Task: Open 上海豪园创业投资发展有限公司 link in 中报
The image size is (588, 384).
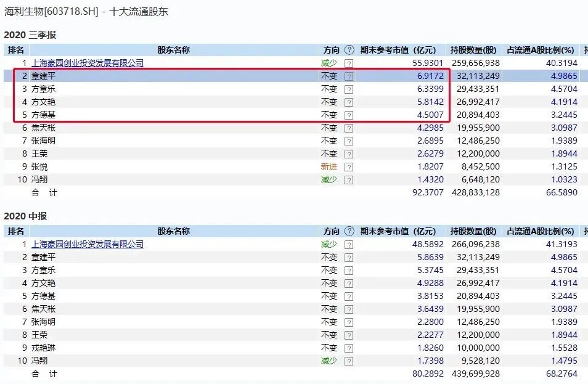Action: 88,244
